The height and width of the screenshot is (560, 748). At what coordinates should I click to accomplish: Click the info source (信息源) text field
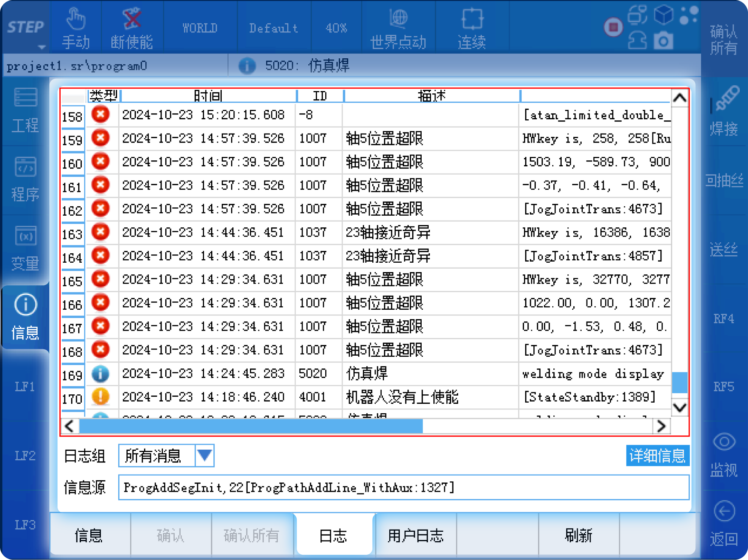[x=404, y=487]
